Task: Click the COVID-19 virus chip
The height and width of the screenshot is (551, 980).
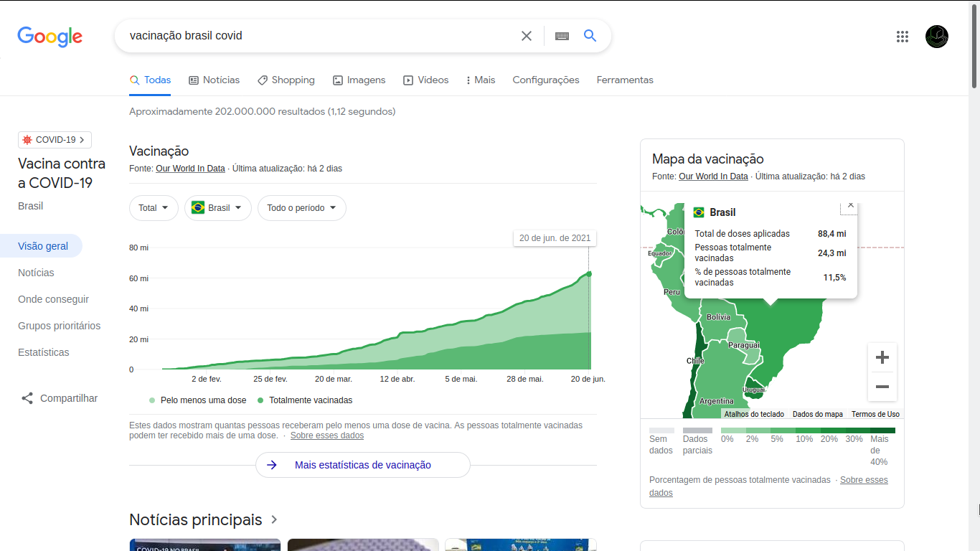Action: coord(55,140)
